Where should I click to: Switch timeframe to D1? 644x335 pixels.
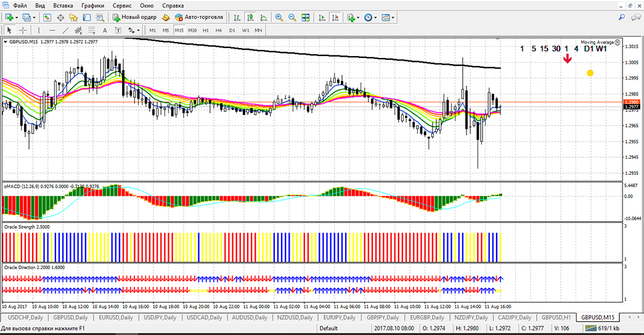click(232, 30)
